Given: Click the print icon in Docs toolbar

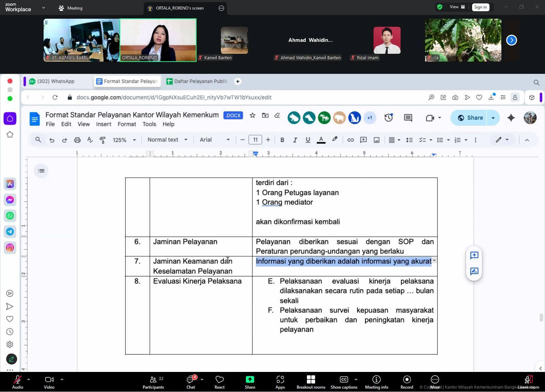Looking at the screenshot, I should pyautogui.click(x=77, y=140).
